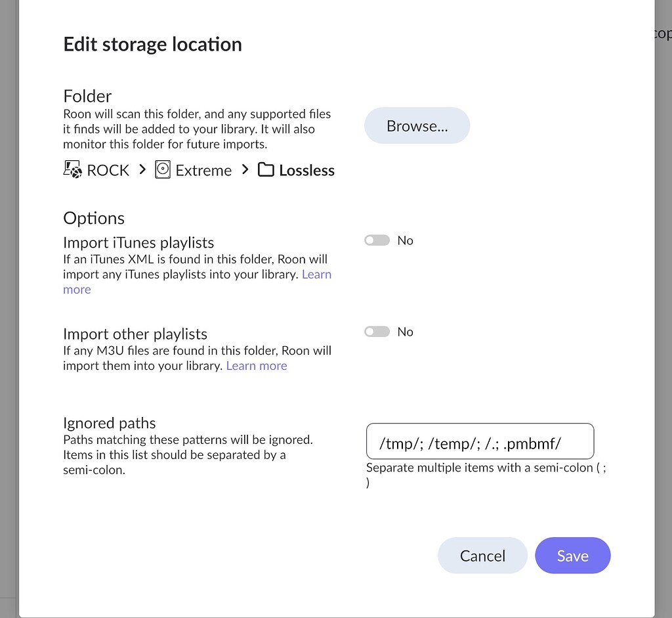Cancel editing the storage location

(482, 555)
